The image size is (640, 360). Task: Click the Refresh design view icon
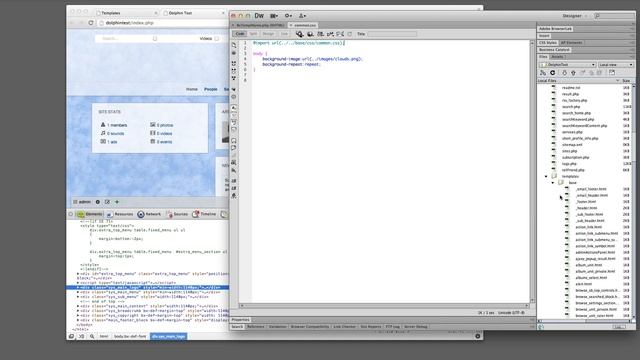(x=349, y=34)
